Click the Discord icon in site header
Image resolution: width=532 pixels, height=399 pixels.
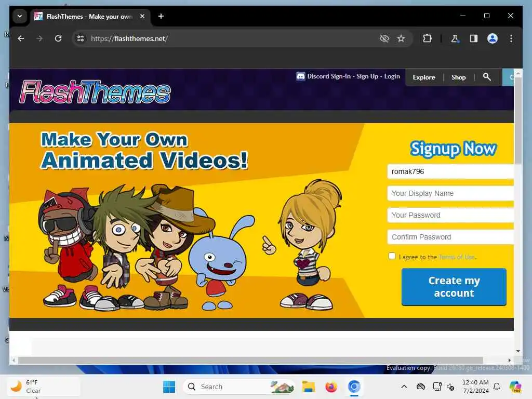coord(301,76)
